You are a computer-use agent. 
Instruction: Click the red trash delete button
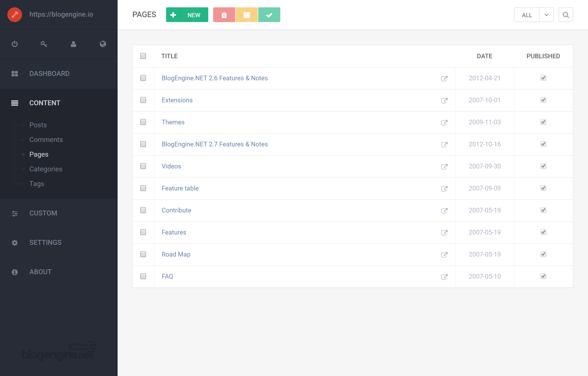click(224, 15)
